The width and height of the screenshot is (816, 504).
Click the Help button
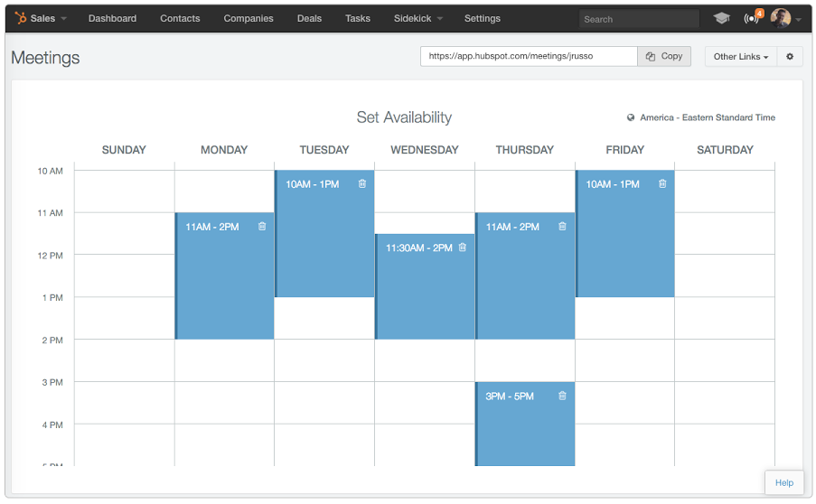pos(784,482)
